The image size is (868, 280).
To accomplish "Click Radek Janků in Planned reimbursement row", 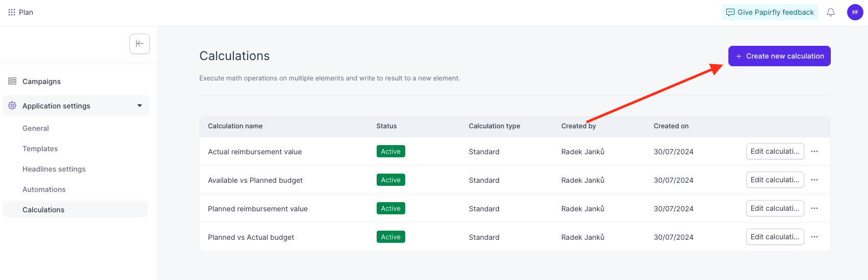I will pyautogui.click(x=583, y=209).
